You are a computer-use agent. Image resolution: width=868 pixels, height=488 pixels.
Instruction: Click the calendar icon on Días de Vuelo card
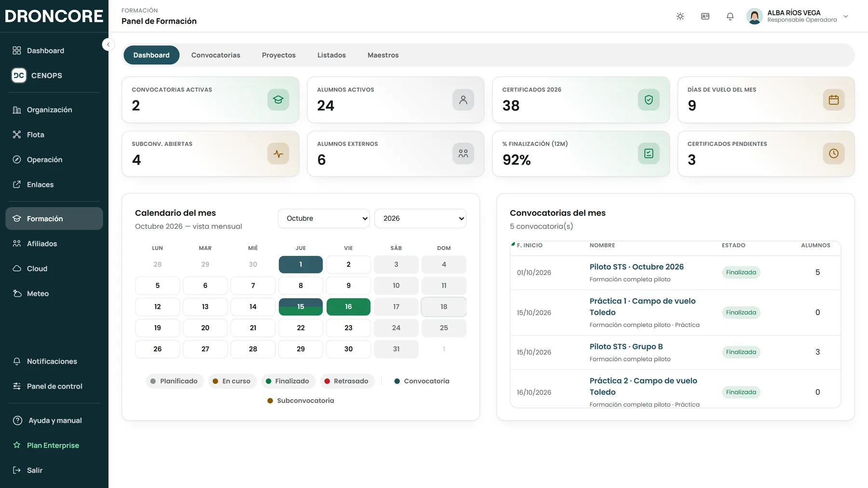tap(834, 100)
